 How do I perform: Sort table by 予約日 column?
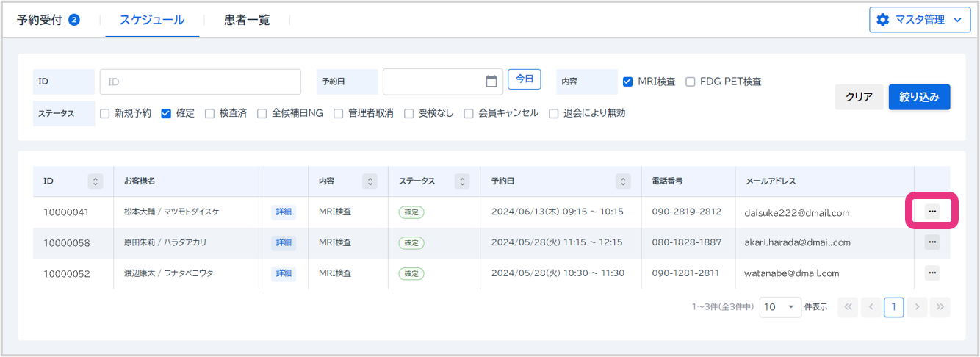623,181
